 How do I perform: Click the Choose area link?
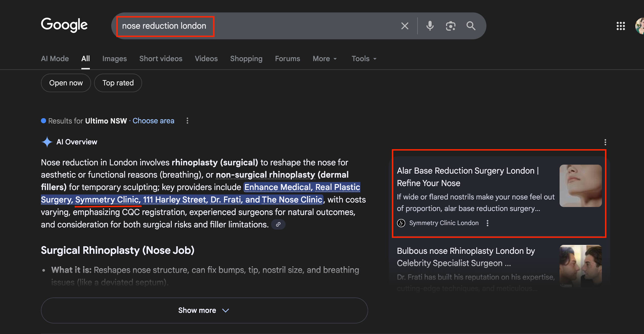tap(153, 121)
